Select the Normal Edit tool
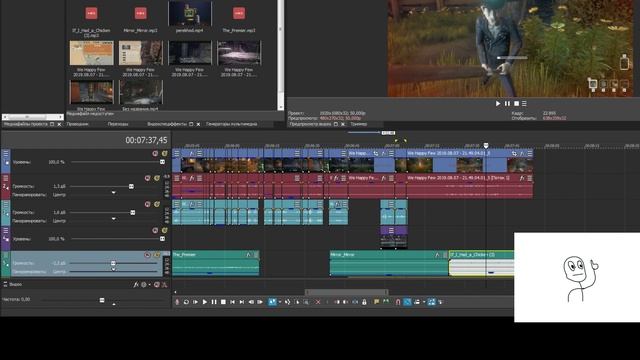 pos(272,302)
